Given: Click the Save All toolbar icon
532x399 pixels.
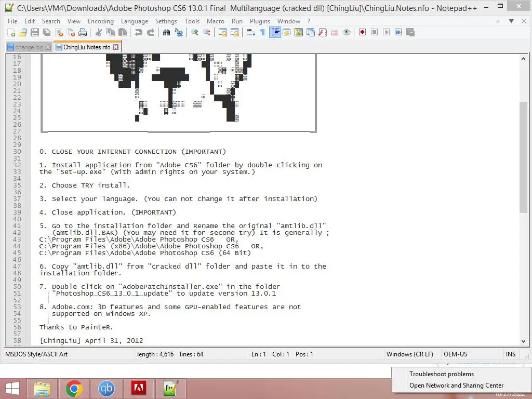Looking at the screenshot, I should (x=46, y=32).
